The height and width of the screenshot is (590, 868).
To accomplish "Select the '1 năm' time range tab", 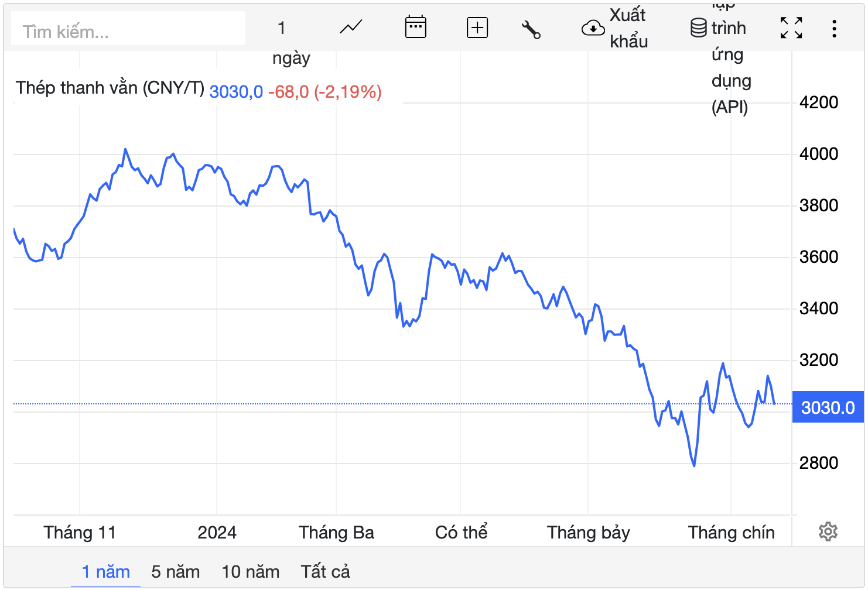I will pos(106,571).
